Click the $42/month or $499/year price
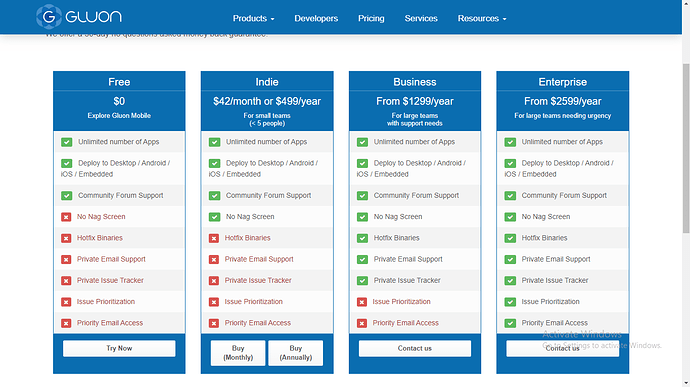The height and width of the screenshot is (387, 690). tap(267, 101)
